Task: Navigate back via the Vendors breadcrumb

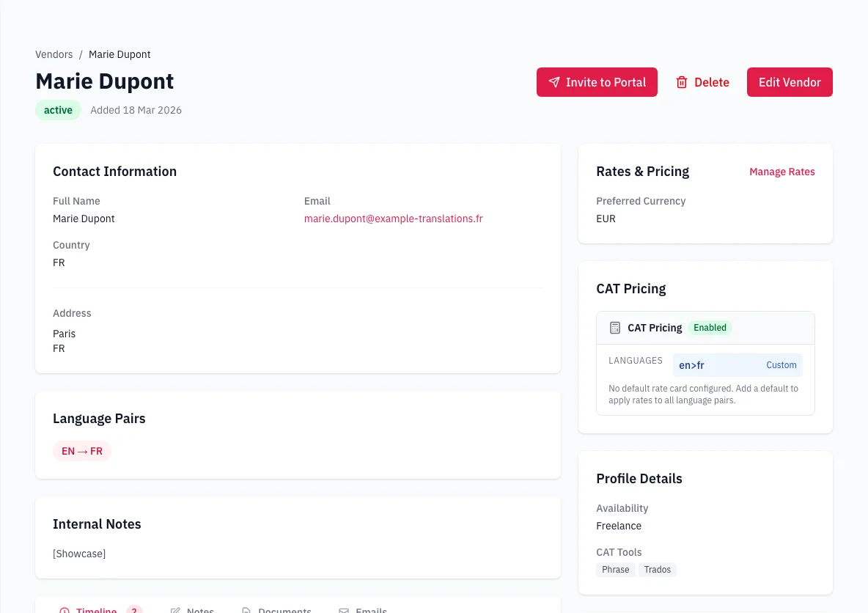Action: tap(54, 54)
